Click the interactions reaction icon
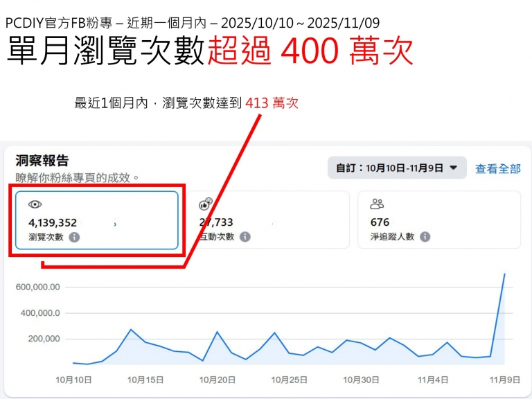The height and width of the screenshot is (399, 532). [205, 204]
